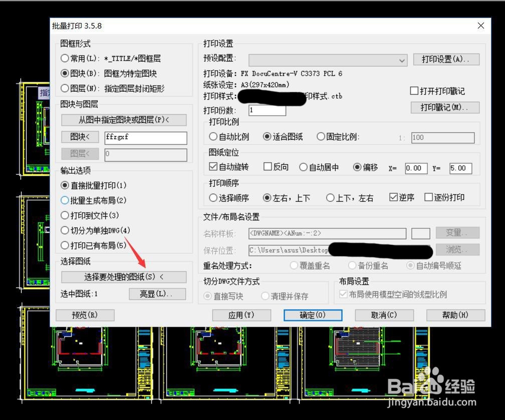Screen dimensions: 505x420
Task: Click the 打印设置(A).. button
Action: 446,59
